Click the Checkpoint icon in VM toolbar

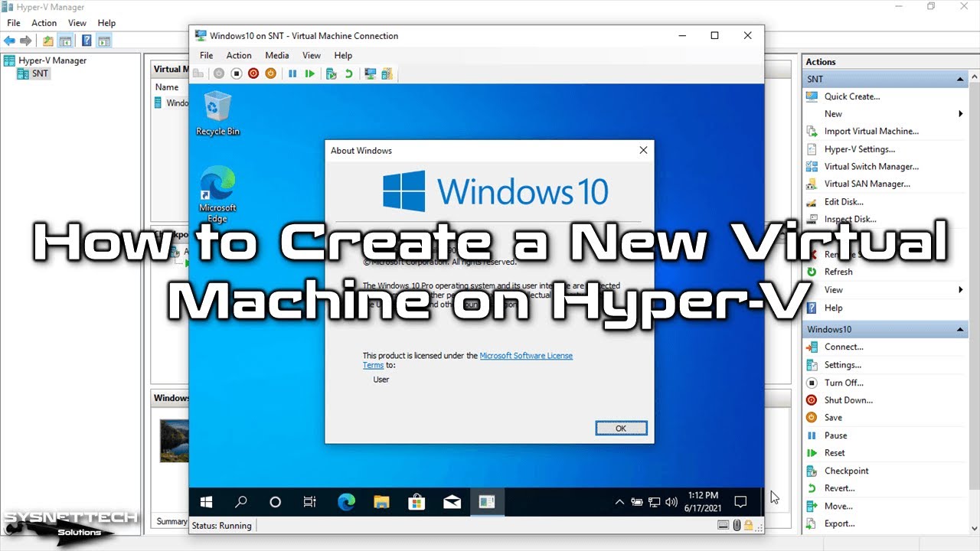(332, 73)
